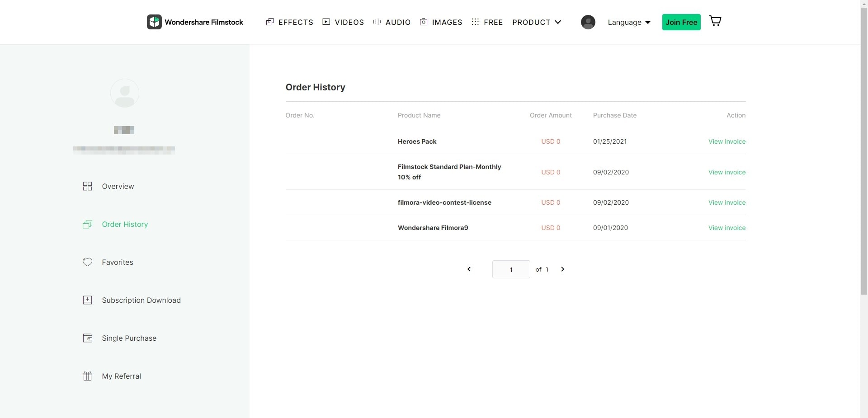
Task: Open the shopping cart
Action: coord(715,21)
